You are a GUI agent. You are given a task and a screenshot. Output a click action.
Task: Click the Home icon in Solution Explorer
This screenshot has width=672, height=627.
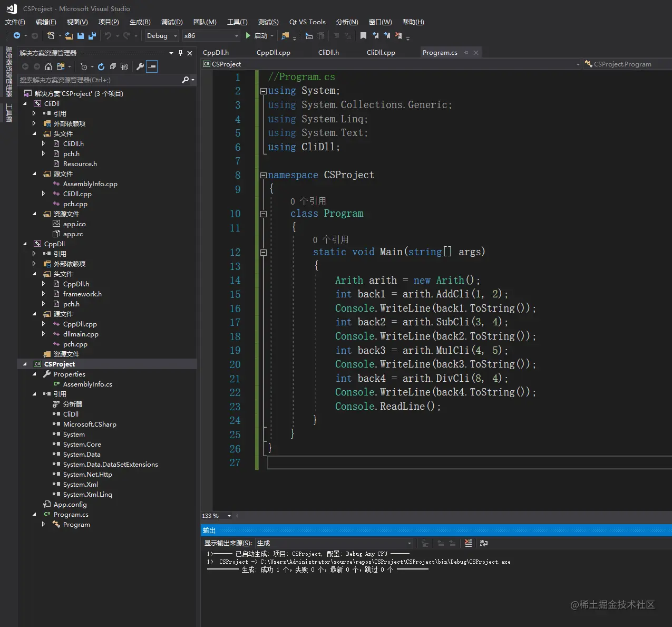click(x=48, y=66)
